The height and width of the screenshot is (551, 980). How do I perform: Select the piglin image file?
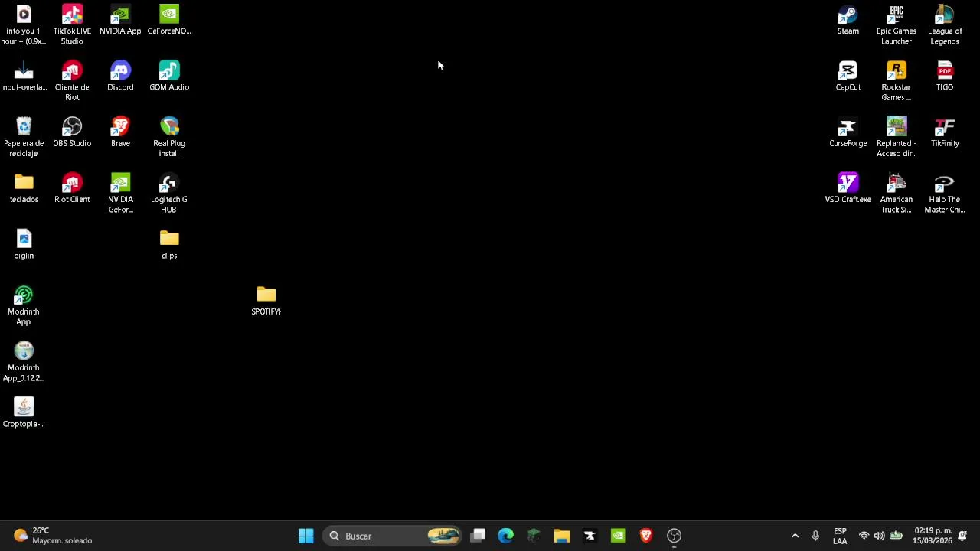point(24,244)
